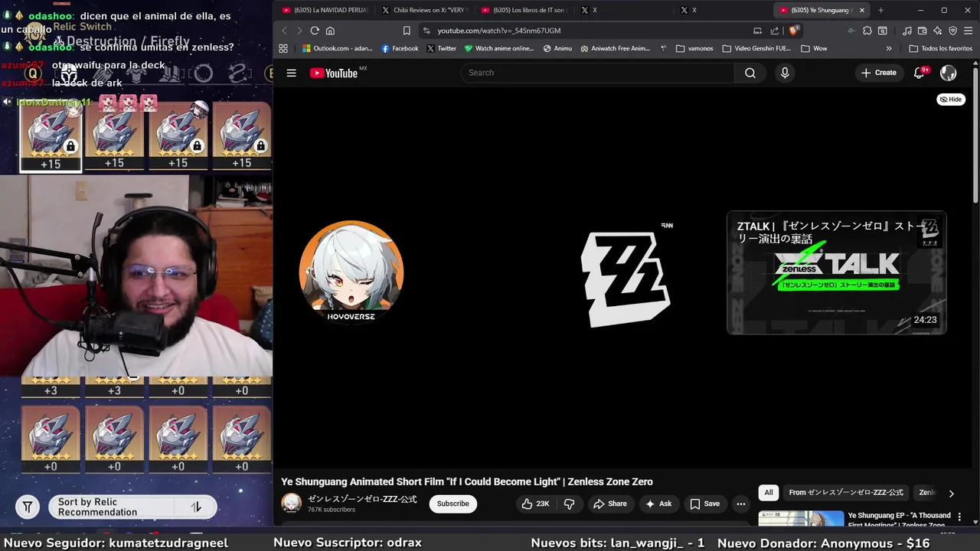
Task: Open the vamonos bookmark folder
Action: pos(694,48)
